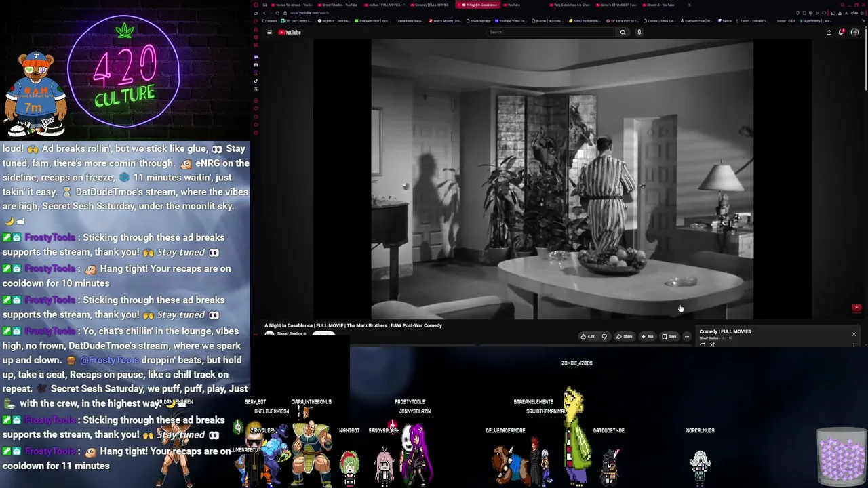Open the 'SAMMI Bridge' bookmark
This screenshot has width=868, height=488.
click(x=479, y=21)
